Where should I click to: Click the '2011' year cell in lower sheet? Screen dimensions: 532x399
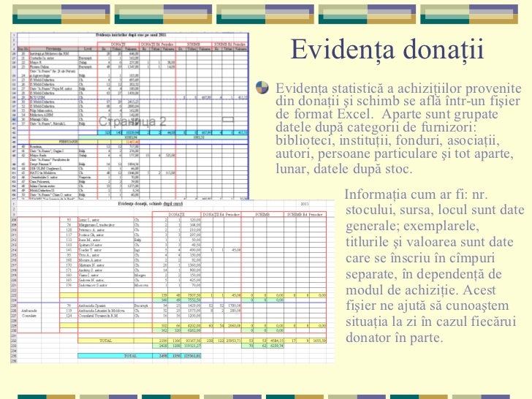(304, 204)
